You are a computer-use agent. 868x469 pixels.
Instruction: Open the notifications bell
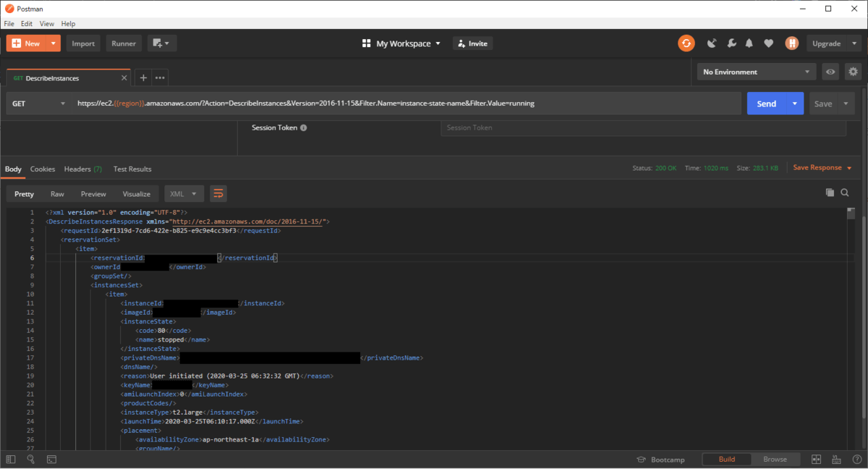[750, 43]
